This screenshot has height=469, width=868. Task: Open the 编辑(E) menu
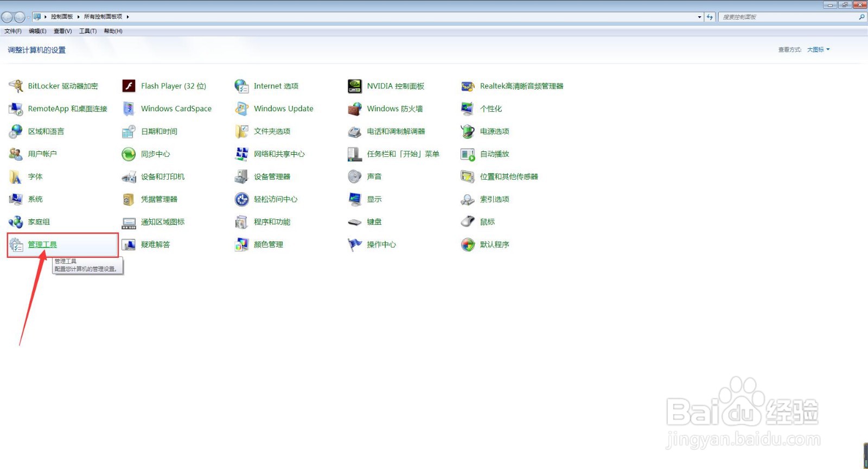[37, 31]
